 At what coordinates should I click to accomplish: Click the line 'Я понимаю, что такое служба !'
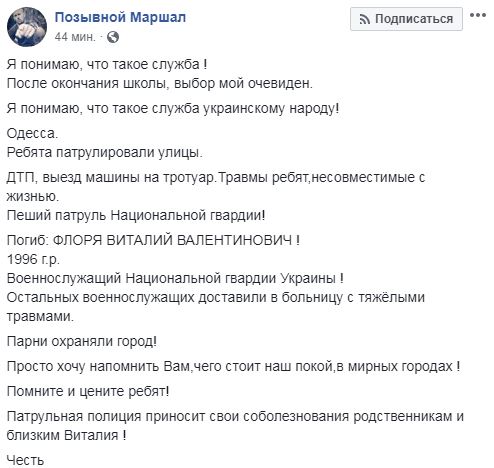pyautogui.click(x=107, y=64)
